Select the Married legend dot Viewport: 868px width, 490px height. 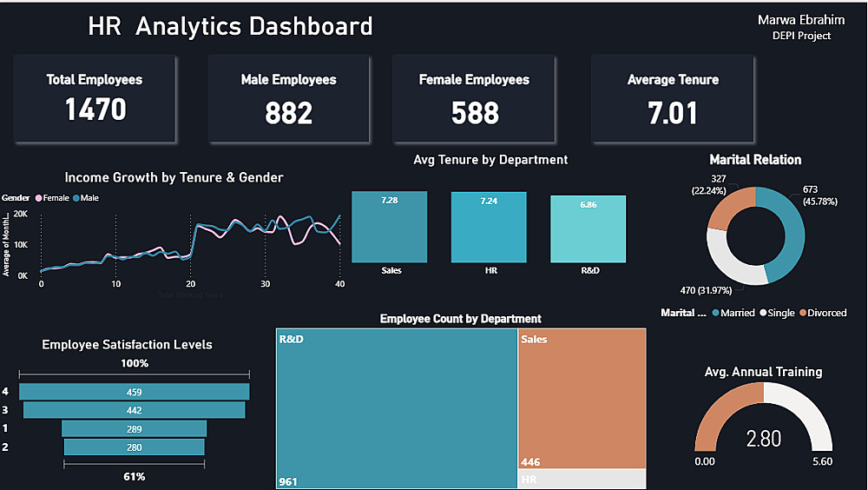pyautogui.click(x=716, y=313)
